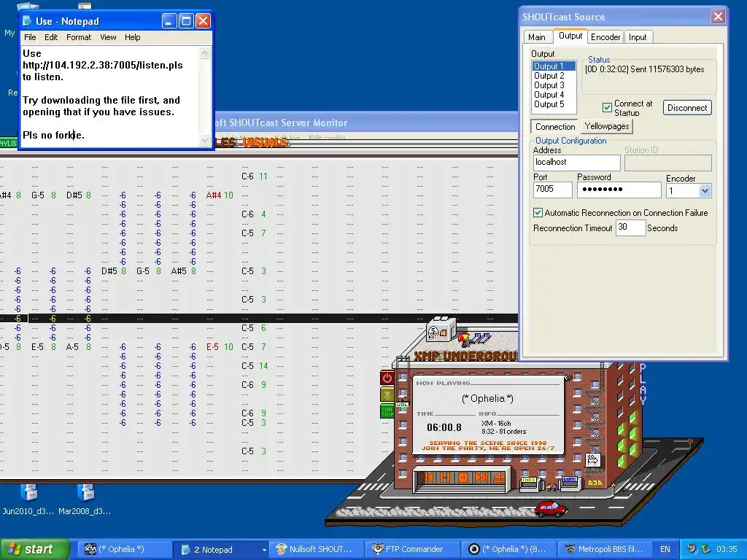Minimize the Use - Notepad window
This screenshot has height=560, width=747.
tap(169, 20)
